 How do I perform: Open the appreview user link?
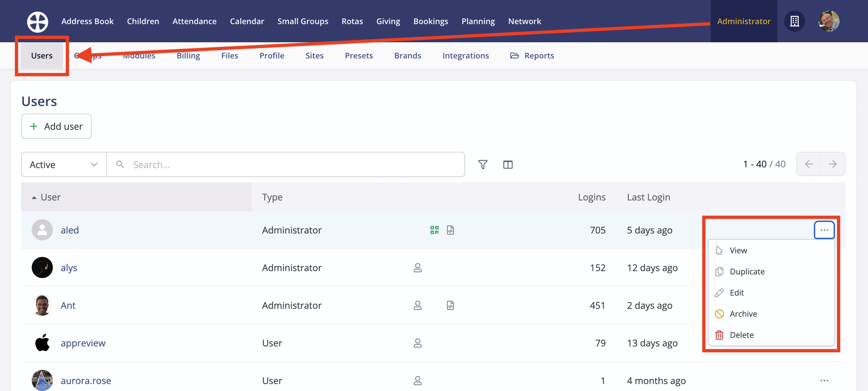click(83, 343)
